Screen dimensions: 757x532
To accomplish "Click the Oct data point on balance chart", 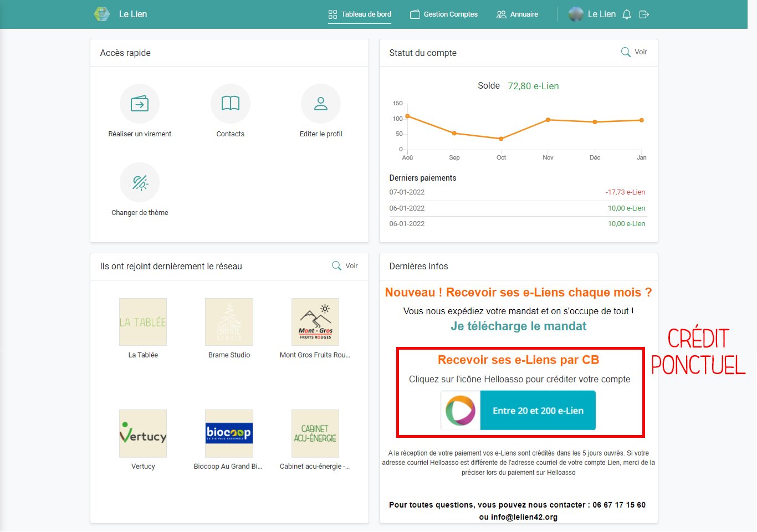I will tap(501, 139).
